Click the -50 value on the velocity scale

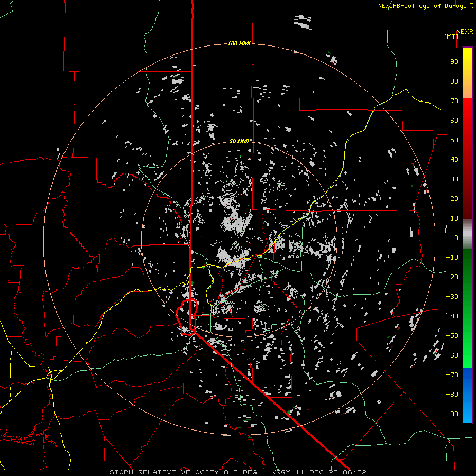pos(452,336)
